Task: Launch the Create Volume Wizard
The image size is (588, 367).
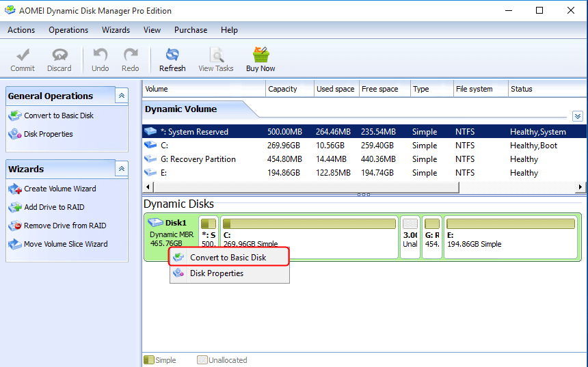Action: 60,189
